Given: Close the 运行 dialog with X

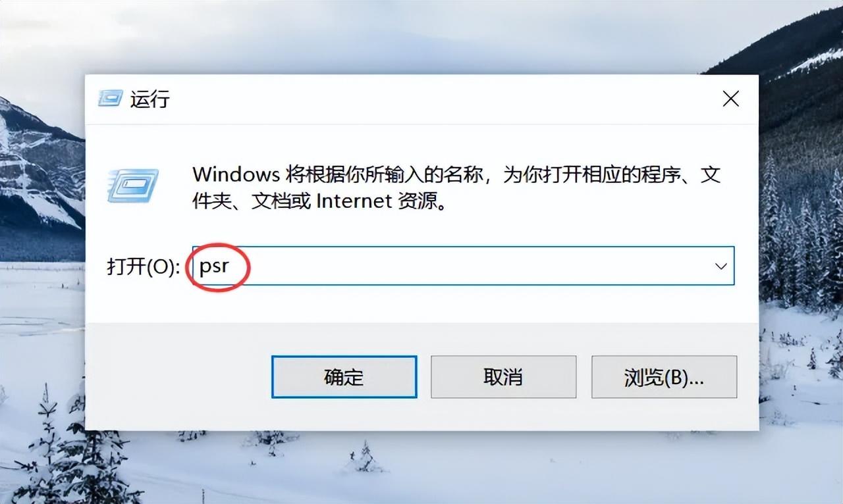Looking at the screenshot, I should (x=731, y=99).
